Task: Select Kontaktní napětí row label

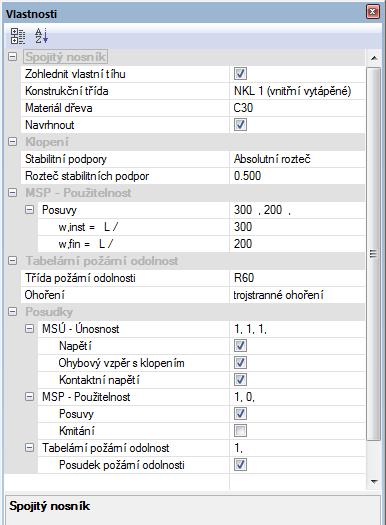Action: click(x=99, y=380)
